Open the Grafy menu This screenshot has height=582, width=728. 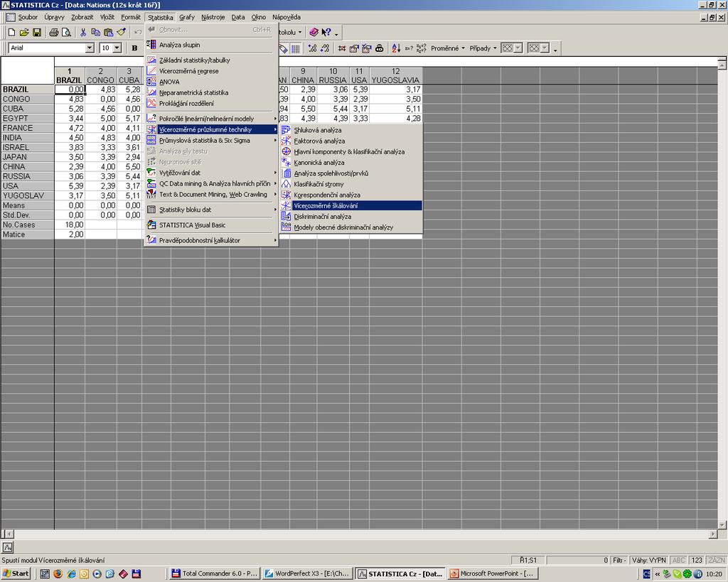tap(187, 17)
